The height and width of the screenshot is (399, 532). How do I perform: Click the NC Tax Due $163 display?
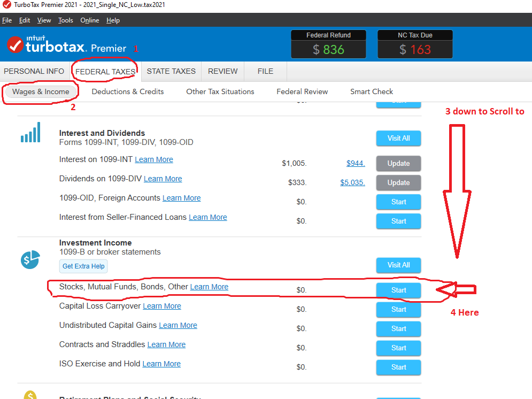(415, 44)
